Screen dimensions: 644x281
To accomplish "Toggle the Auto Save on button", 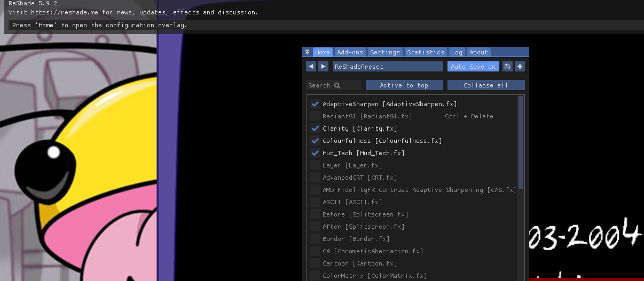I will pyautogui.click(x=473, y=67).
